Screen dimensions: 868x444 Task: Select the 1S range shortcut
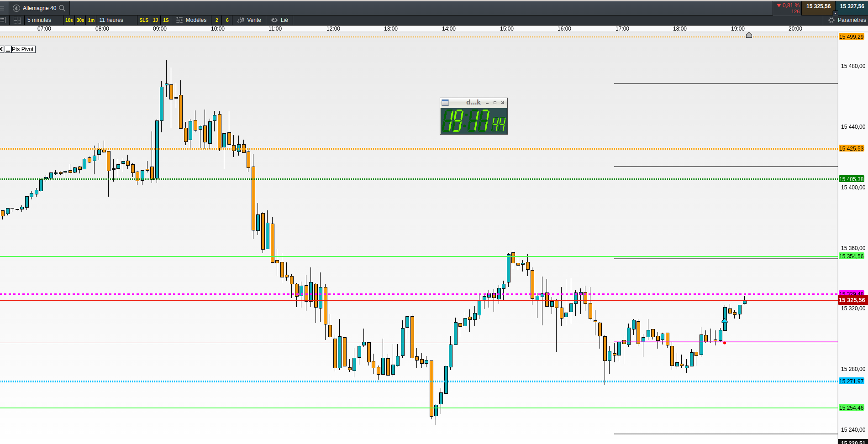[166, 20]
